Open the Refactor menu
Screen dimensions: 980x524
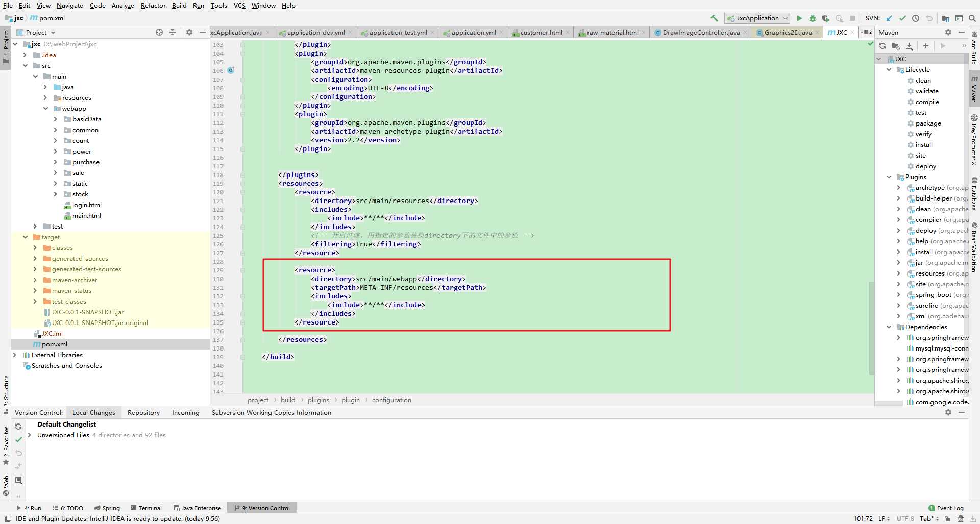click(x=153, y=5)
